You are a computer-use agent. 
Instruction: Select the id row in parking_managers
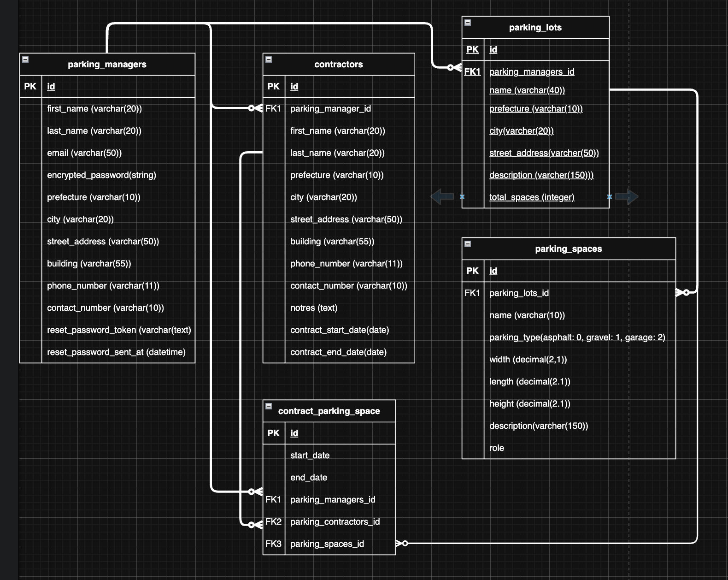pos(107,87)
